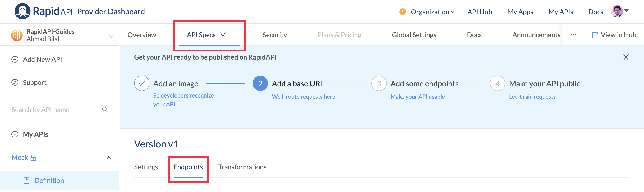Open Support in the sidebar
This screenshot has width=644, height=192.
pyautogui.click(x=35, y=83)
